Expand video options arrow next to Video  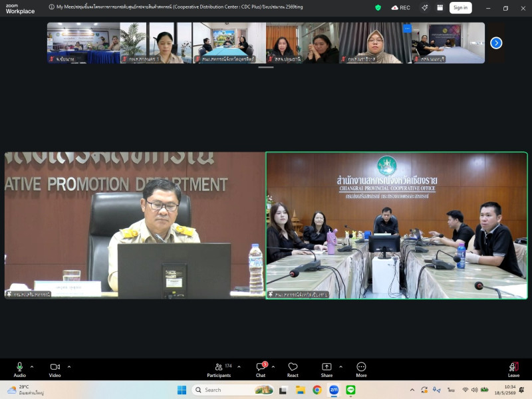pyautogui.click(x=69, y=367)
